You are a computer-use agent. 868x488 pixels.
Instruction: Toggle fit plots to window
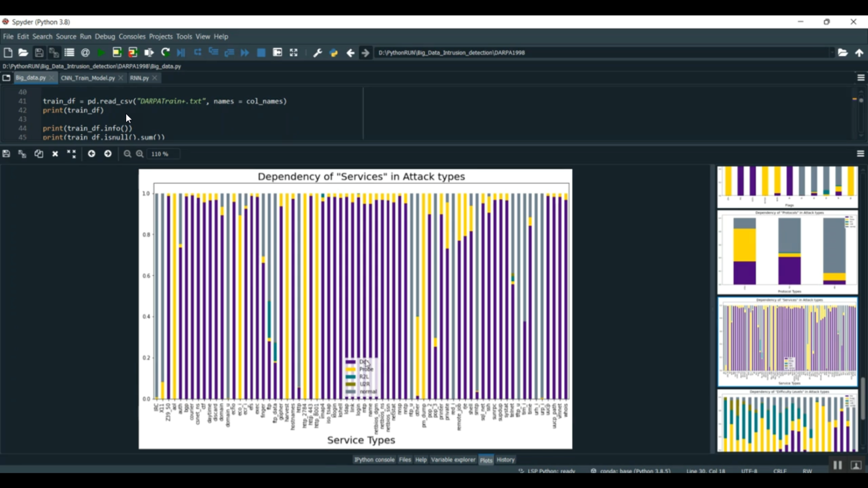coord(71,154)
